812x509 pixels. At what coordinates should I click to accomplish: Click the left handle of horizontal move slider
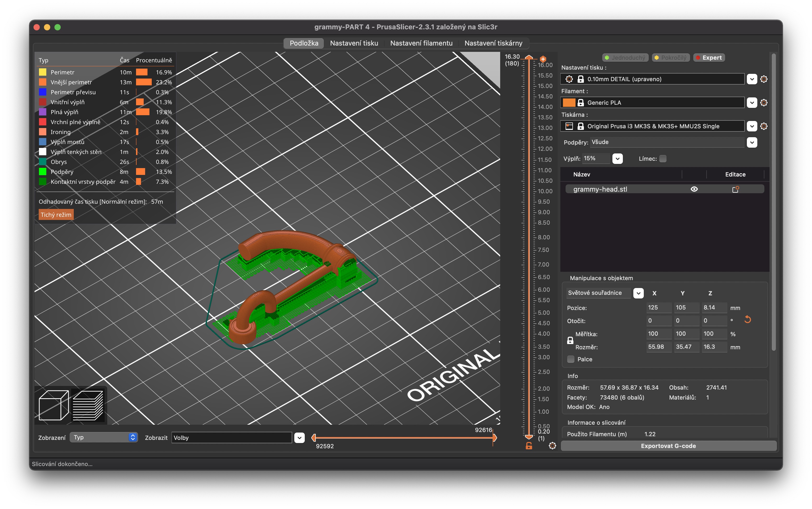click(314, 438)
